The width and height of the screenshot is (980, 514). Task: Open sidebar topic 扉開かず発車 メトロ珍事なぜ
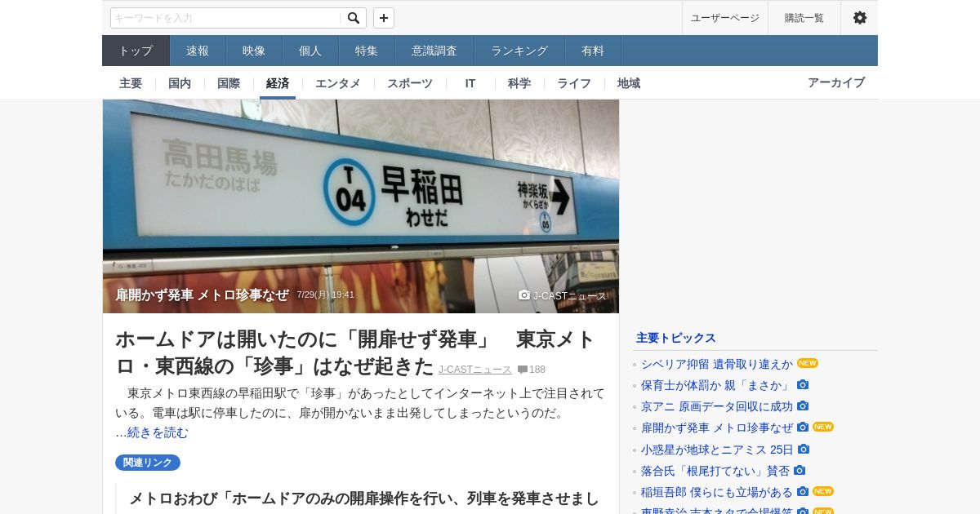pyautogui.click(x=717, y=428)
